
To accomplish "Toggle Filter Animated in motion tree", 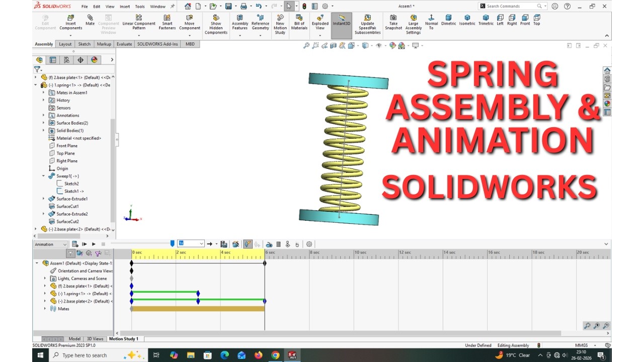I will (x=79, y=253).
